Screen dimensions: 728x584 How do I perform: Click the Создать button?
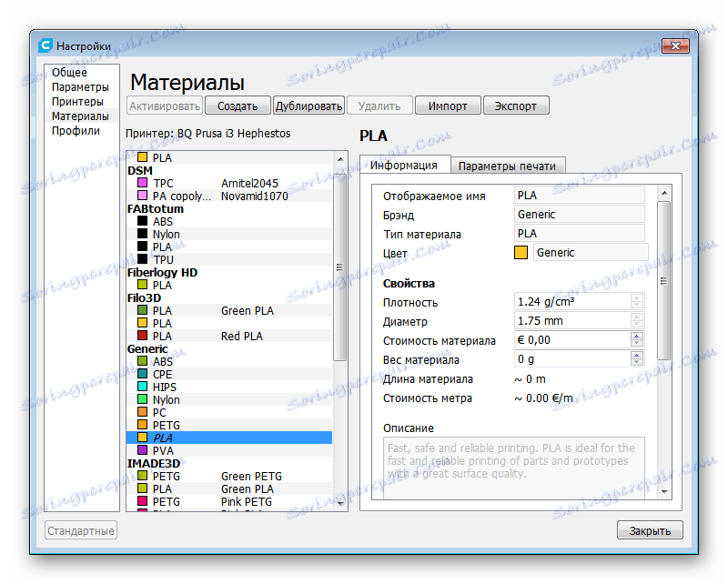pyautogui.click(x=238, y=106)
